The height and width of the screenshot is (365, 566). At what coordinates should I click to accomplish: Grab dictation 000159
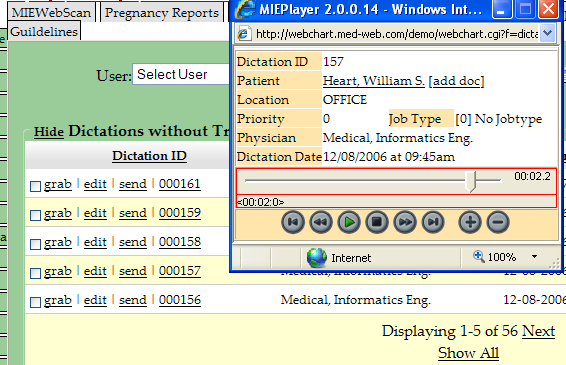[x=58, y=213]
